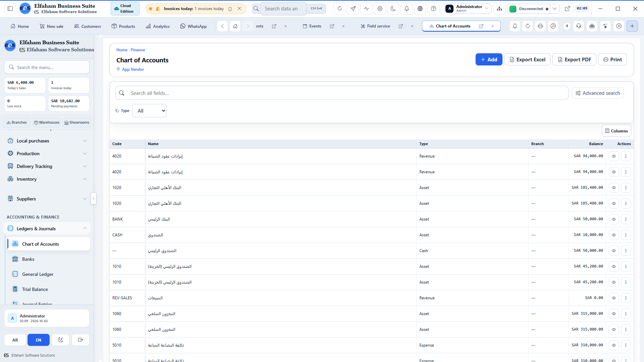Click the plus new tab button
Image resolution: width=644 pixels, height=362 pixels.
coord(632,26)
